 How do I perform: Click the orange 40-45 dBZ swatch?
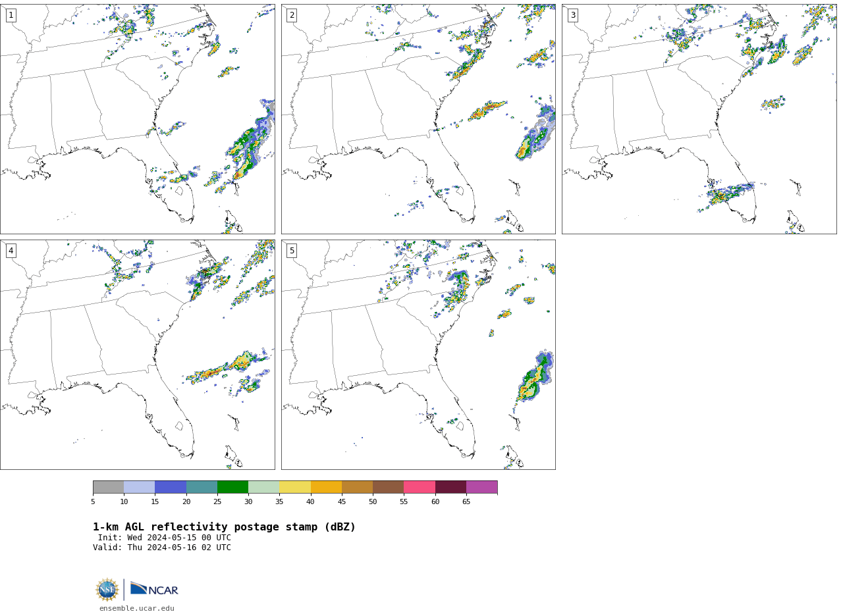326,487
